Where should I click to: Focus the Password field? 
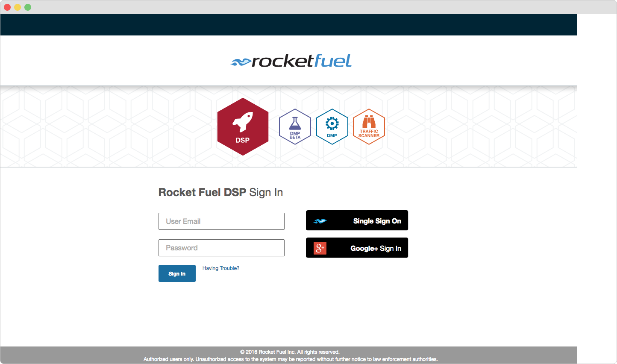[221, 248]
